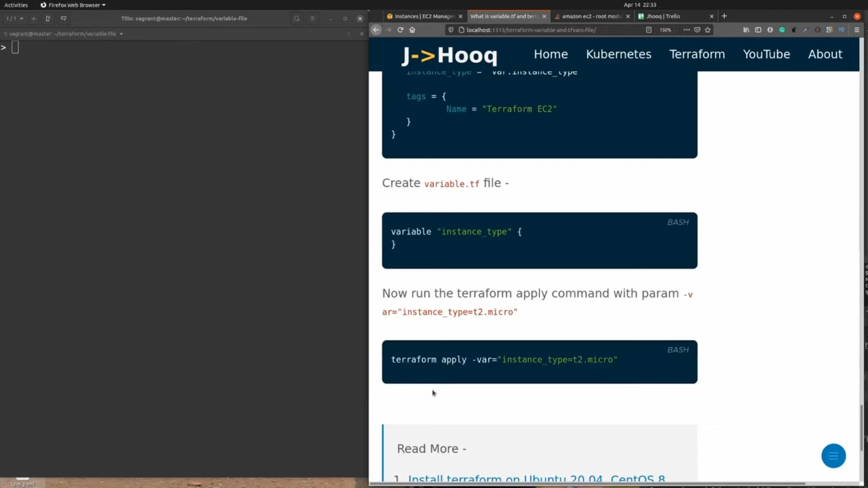Add new terminal session with plus icon
This screenshot has height=488, width=868.
(x=34, y=18)
